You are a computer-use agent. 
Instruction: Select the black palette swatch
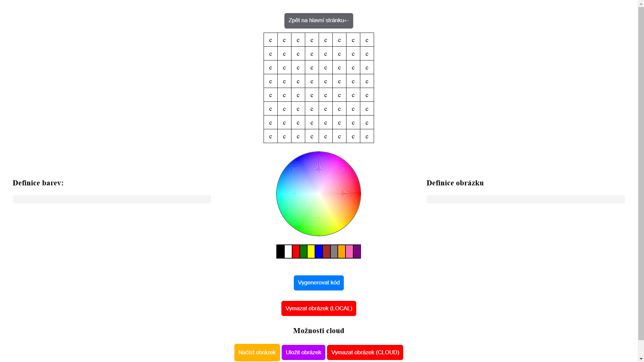click(x=280, y=252)
